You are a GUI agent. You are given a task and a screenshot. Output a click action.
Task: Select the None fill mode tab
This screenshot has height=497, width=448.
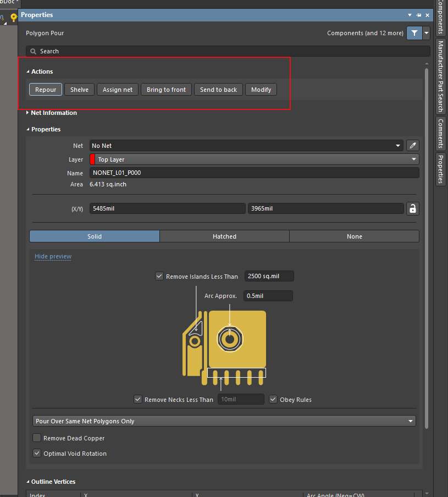pyautogui.click(x=354, y=236)
